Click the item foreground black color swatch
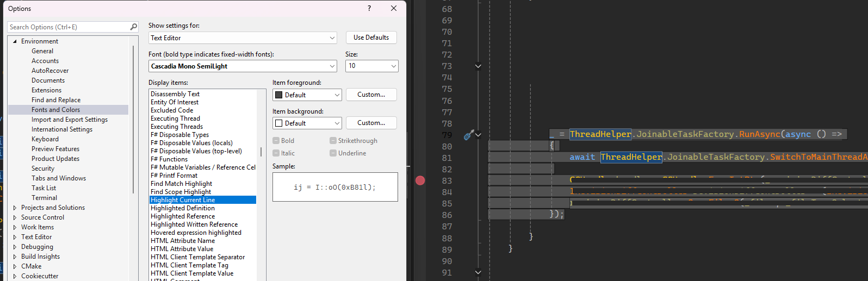Image resolution: width=868 pixels, height=281 pixels. pos(279,95)
